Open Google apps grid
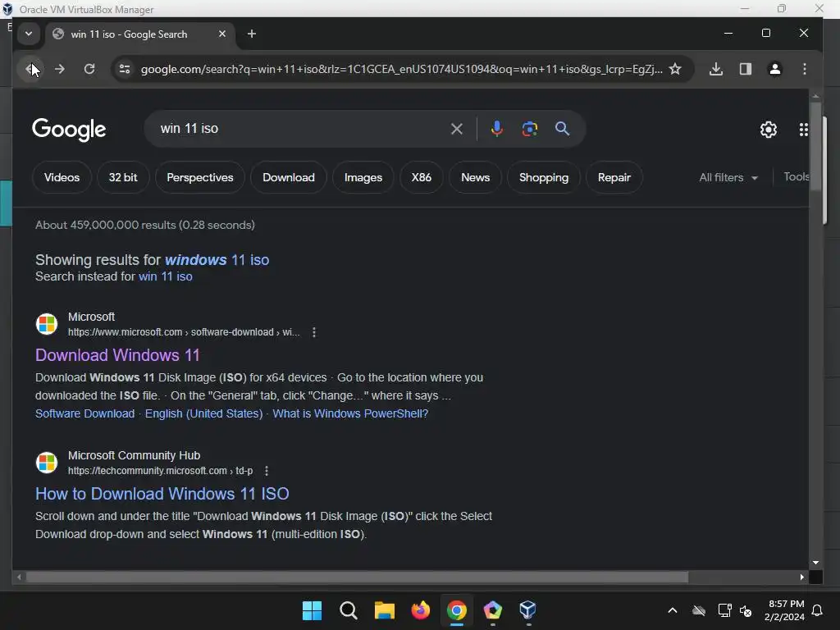Image resolution: width=840 pixels, height=630 pixels. click(804, 129)
